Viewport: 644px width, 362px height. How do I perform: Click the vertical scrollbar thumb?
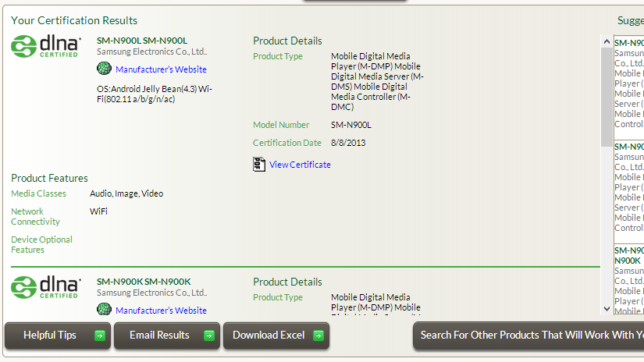607,97
